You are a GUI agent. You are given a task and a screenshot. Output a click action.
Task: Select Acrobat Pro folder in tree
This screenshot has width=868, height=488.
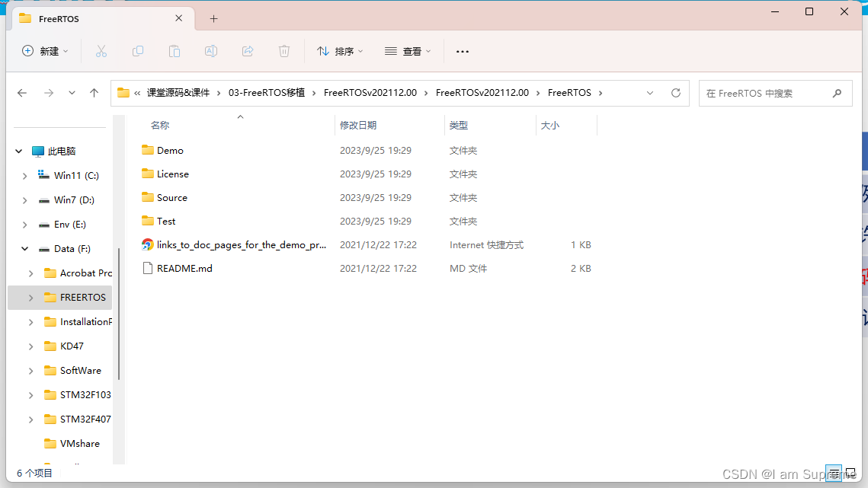pos(78,273)
